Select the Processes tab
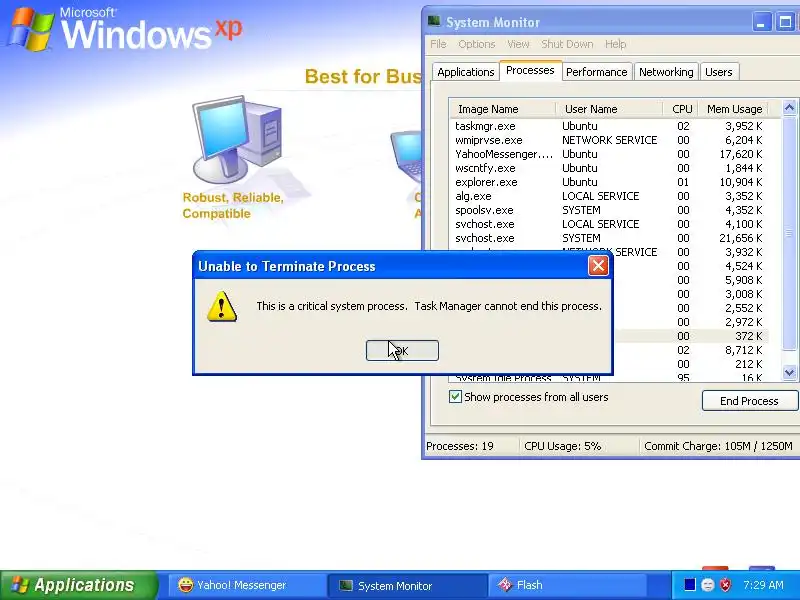Image resolution: width=800 pixels, height=600 pixels. (530, 70)
